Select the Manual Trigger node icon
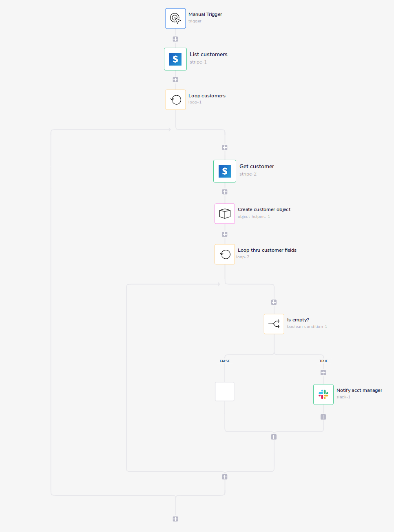Image resolution: width=394 pixels, height=532 pixels. pos(175,18)
